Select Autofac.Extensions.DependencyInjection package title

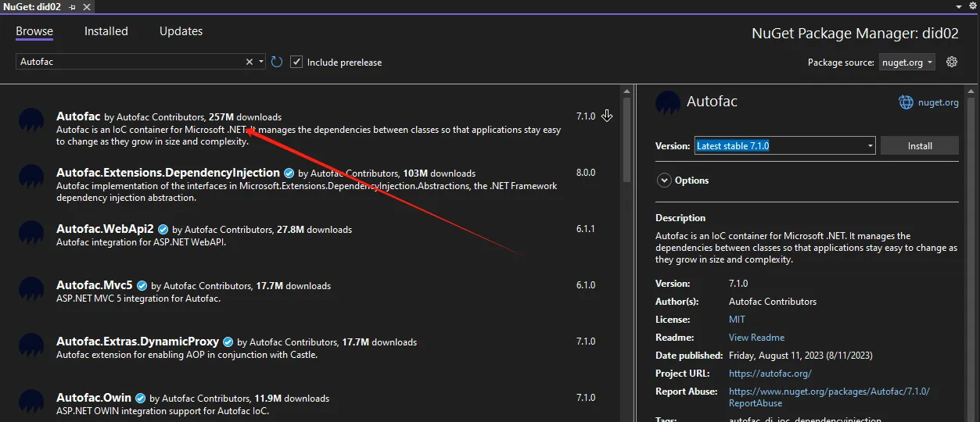(168, 173)
